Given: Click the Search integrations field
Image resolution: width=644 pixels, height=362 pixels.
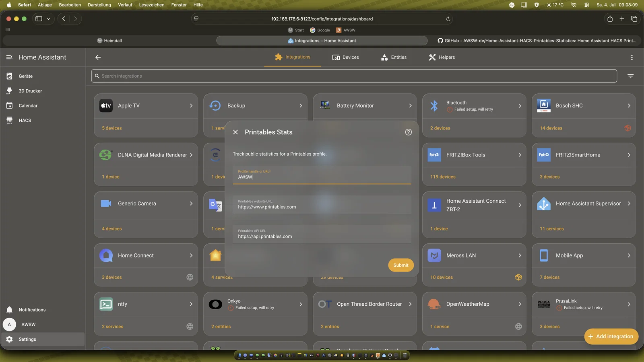Looking at the screenshot, I should pyautogui.click(x=354, y=76).
